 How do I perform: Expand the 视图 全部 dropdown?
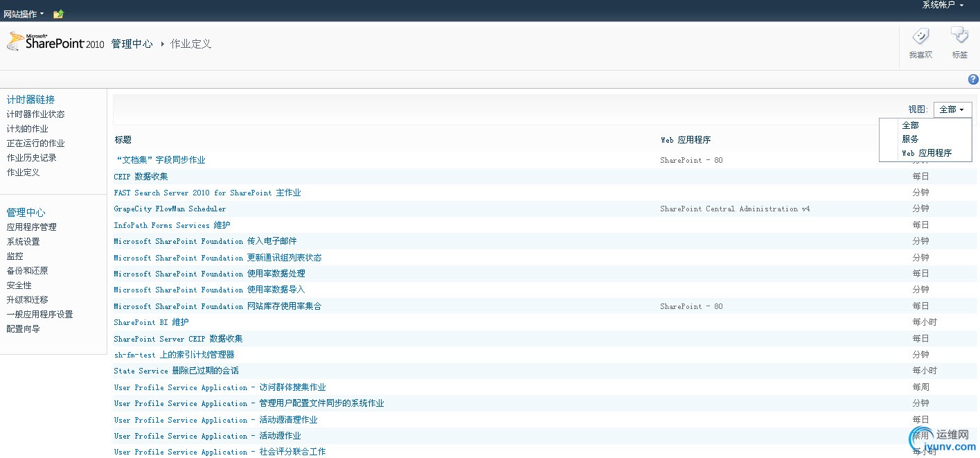coord(952,109)
